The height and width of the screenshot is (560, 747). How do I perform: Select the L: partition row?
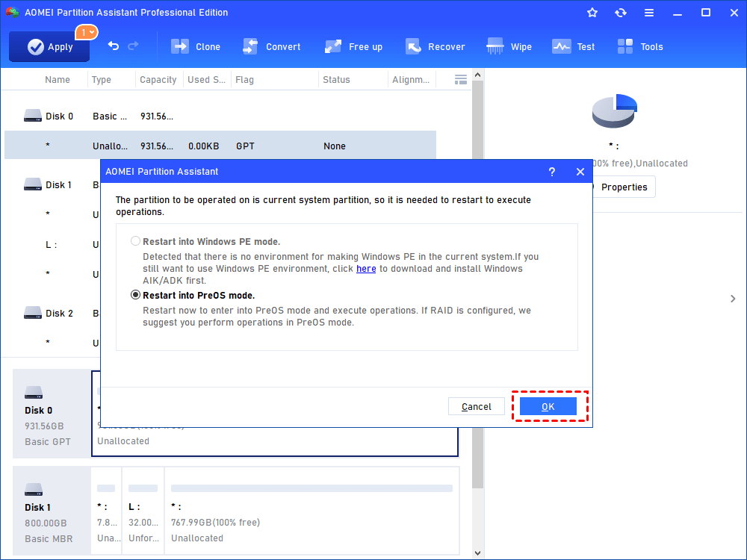tap(52, 245)
